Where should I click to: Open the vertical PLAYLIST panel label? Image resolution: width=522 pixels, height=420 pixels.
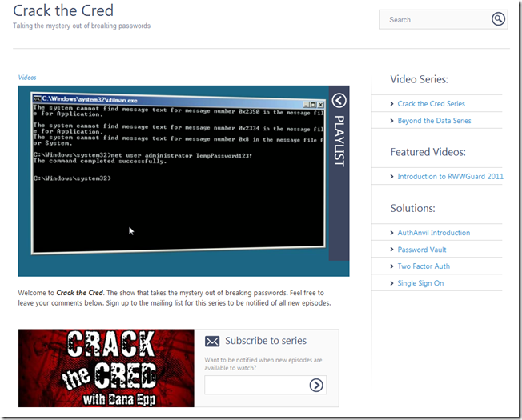click(339, 141)
